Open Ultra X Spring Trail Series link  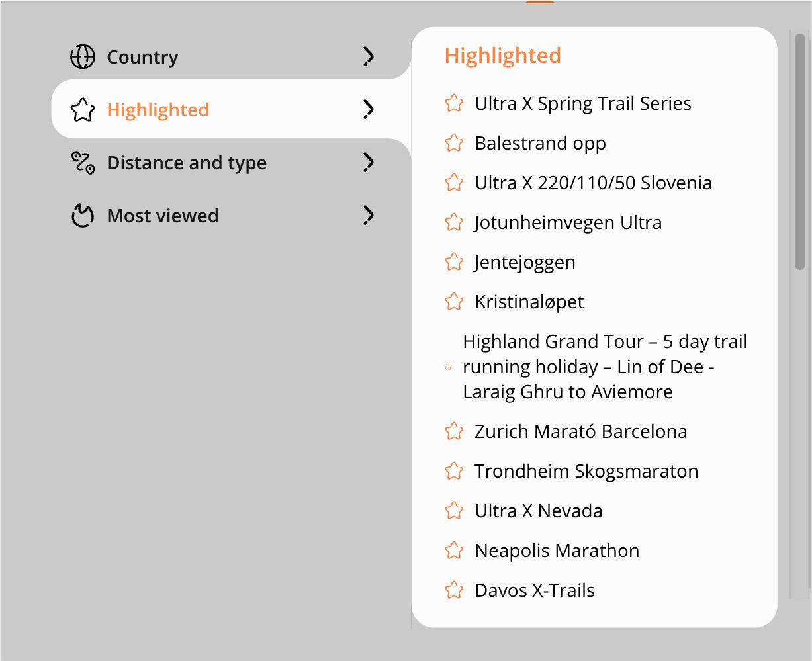[x=583, y=103]
